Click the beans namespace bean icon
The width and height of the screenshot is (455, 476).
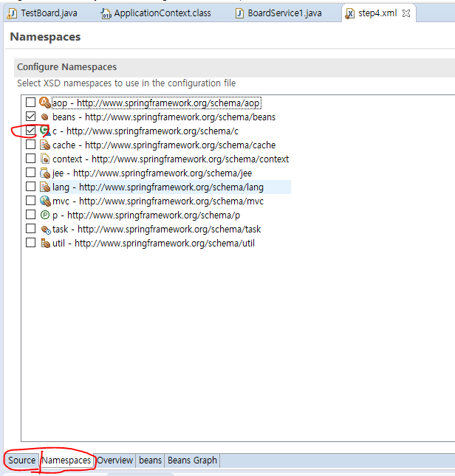[44, 117]
